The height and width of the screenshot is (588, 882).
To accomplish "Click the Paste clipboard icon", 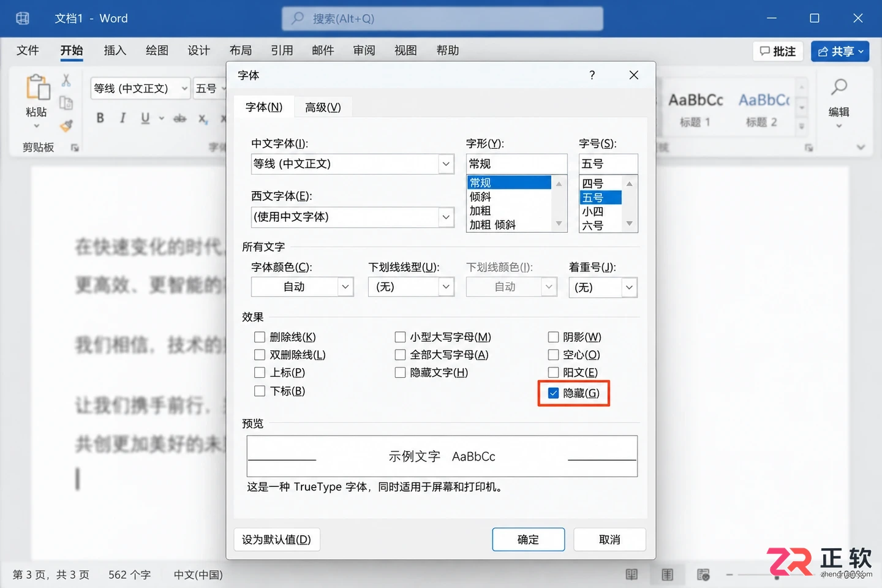I will (37, 88).
